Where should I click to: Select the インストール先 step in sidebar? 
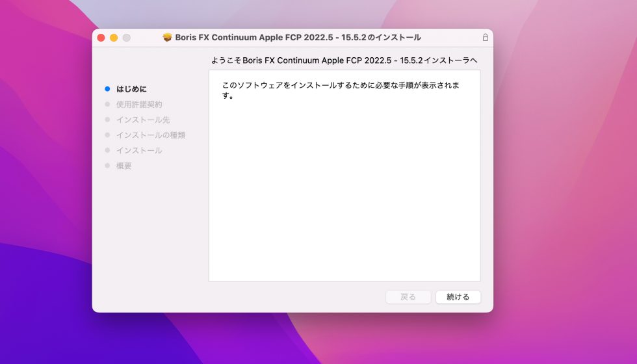pyautogui.click(x=143, y=120)
